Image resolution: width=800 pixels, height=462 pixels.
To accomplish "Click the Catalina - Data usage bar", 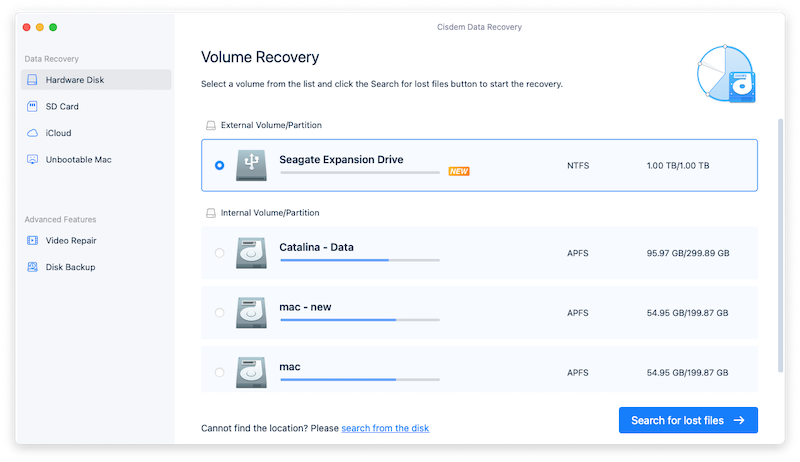I will [360, 261].
